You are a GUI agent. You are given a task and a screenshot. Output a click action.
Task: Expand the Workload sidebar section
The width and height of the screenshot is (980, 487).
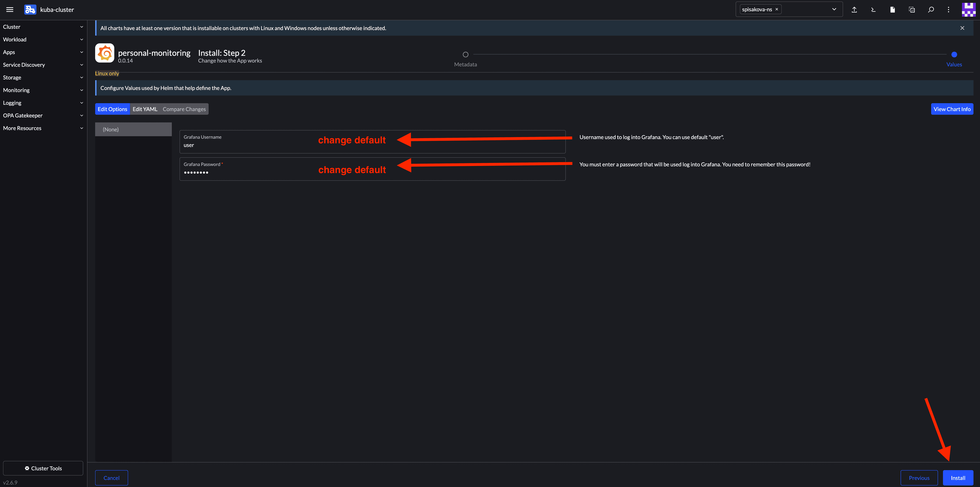[43, 40]
